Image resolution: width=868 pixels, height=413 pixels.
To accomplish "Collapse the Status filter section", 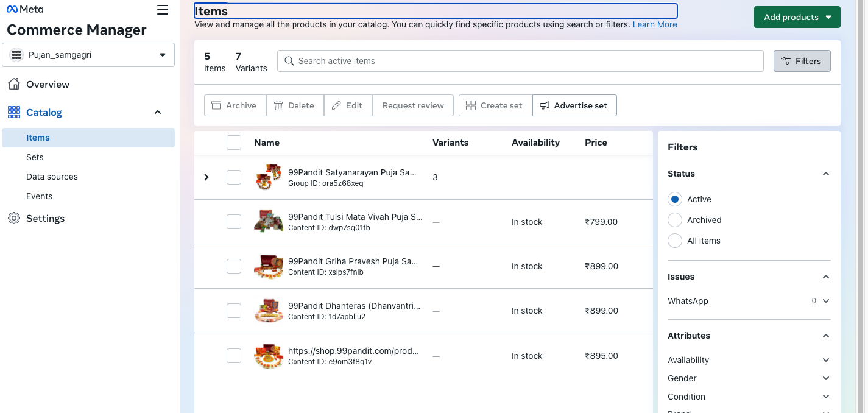I will pos(826,174).
